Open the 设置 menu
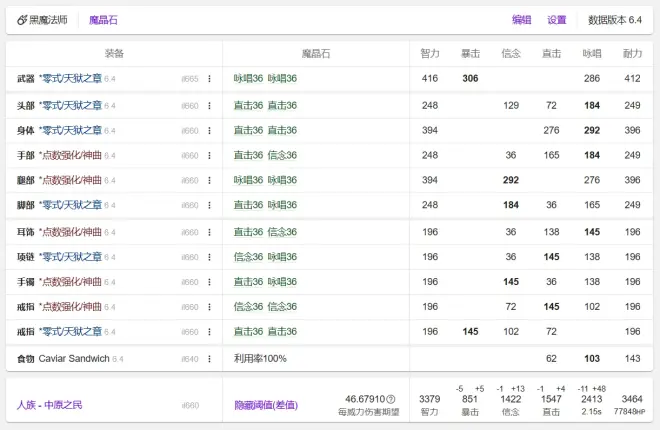 tap(556, 20)
